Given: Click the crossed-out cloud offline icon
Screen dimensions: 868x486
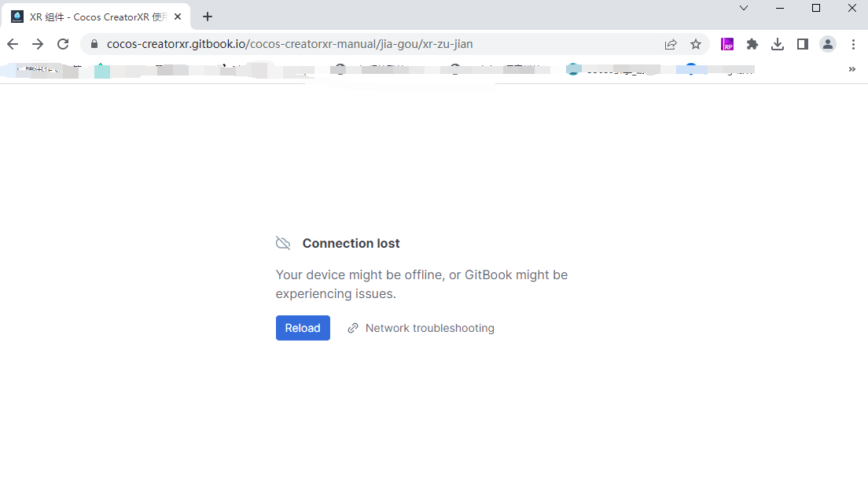Looking at the screenshot, I should (283, 243).
